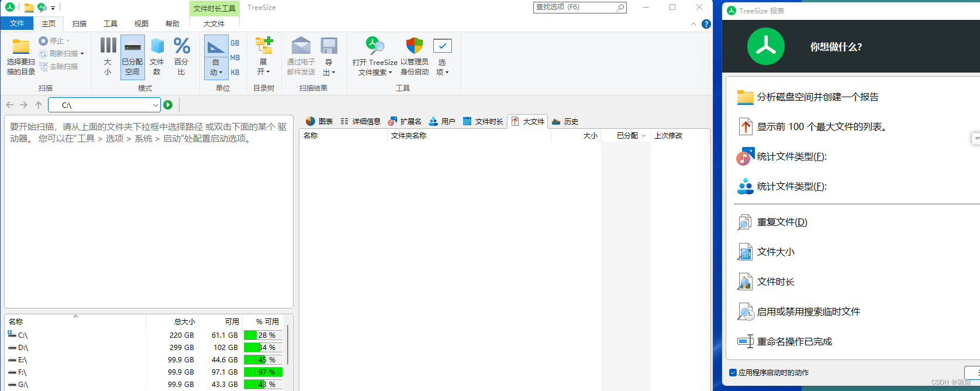980x391 pixels.
Task: Sort drives by 总大小 column
Action: coord(172,321)
